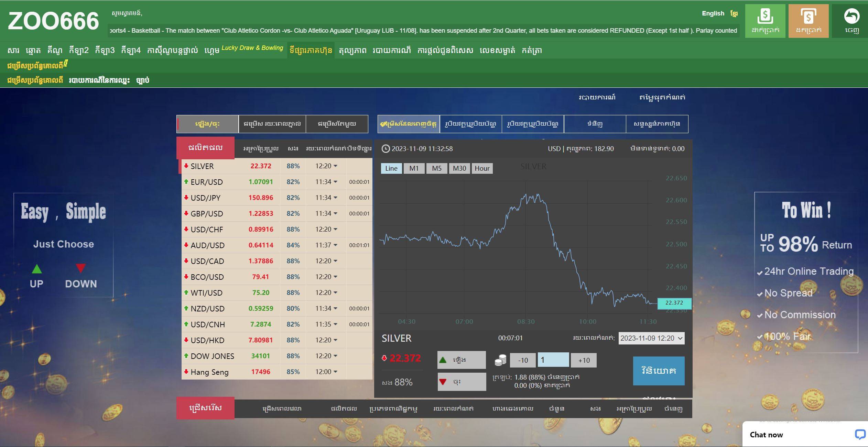
Task: Open the Lucky Draw & Bowling menu item
Action: pos(252,48)
